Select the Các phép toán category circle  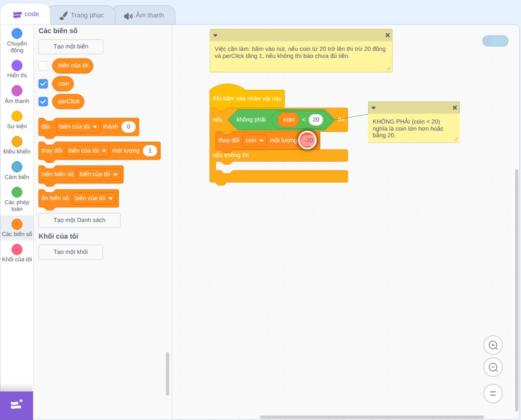point(17,192)
